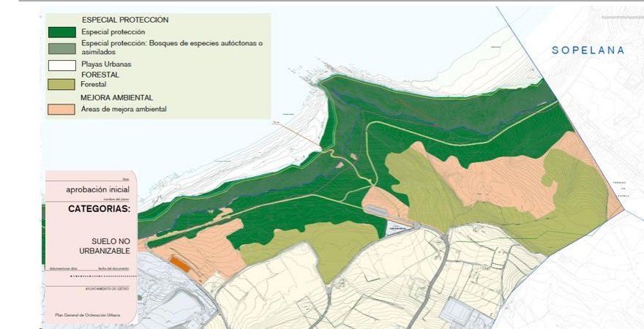The height and width of the screenshot is (329, 644).
Task: Click the dark green Especial protección swatch
Action: point(62,32)
